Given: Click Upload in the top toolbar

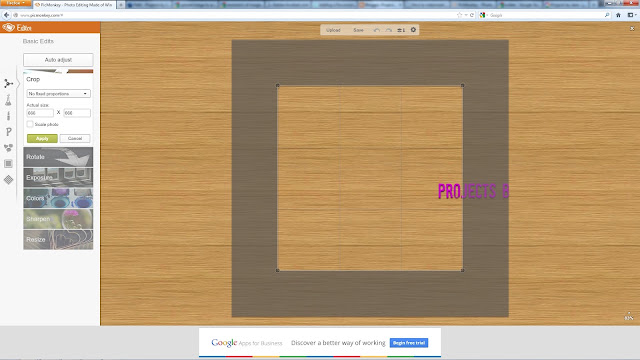Looking at the screenshot, I should click(x=333, y=30).
